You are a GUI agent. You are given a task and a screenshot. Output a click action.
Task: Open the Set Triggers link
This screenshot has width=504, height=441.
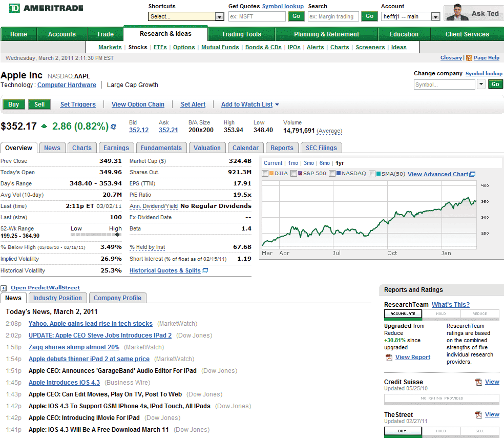[x=78, y=104]
